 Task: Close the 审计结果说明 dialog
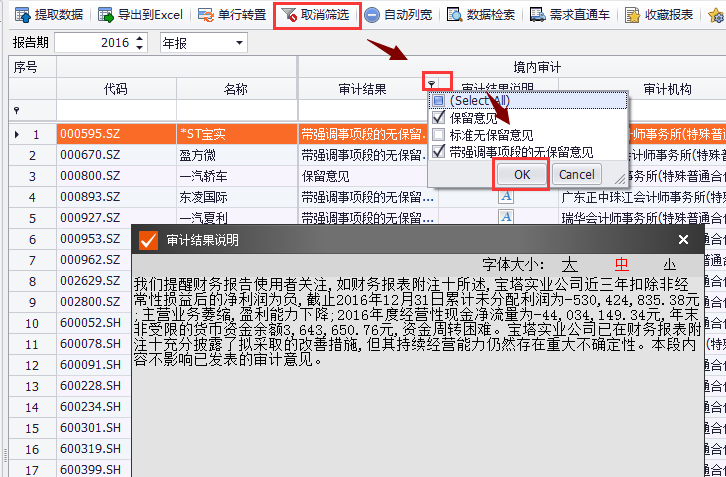[x=684, y=240]
